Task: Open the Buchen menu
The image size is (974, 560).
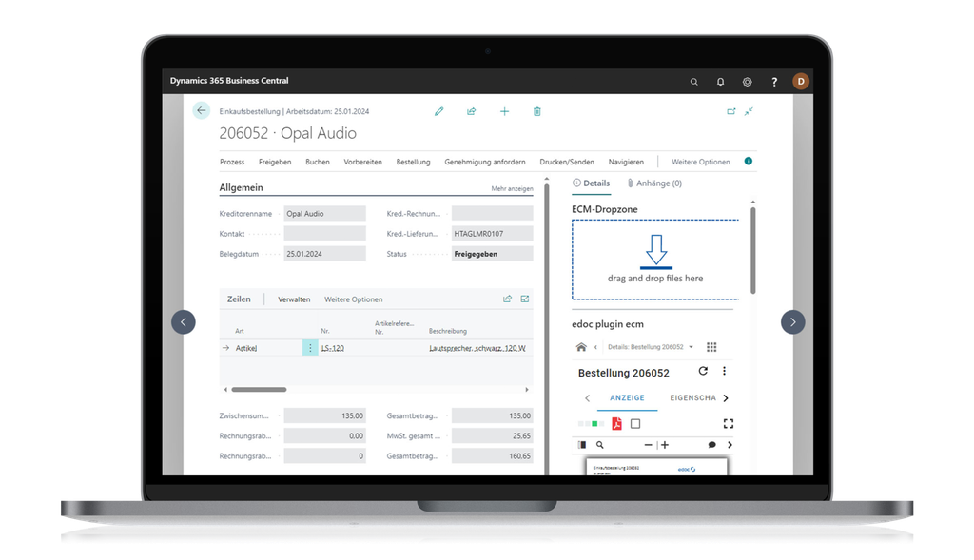Action: (x=318, y=162)
